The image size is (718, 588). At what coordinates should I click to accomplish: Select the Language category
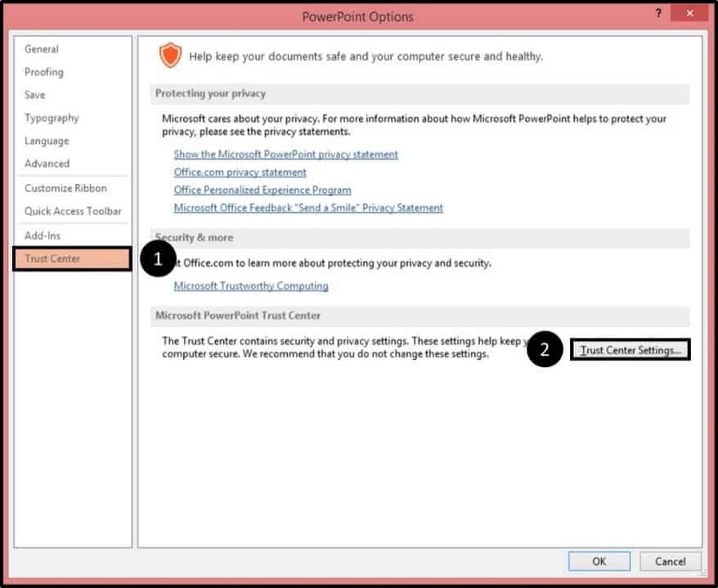point(47,141)
